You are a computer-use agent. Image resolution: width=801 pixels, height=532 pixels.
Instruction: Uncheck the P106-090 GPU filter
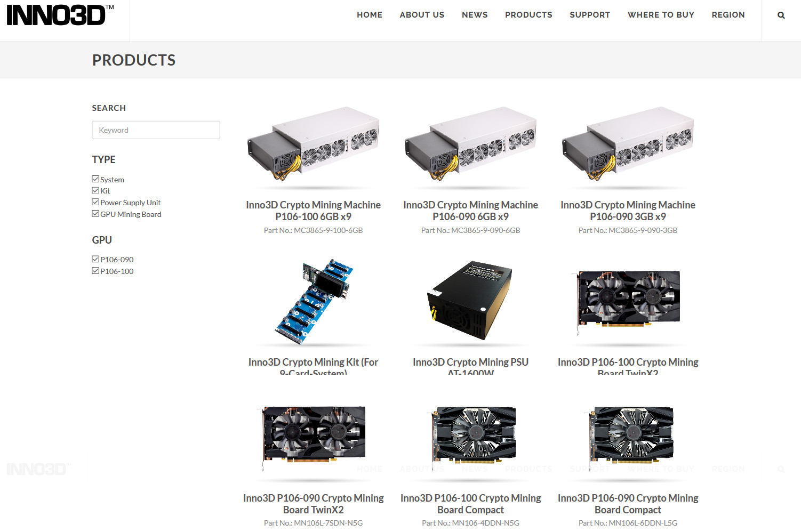coord(95,259)
